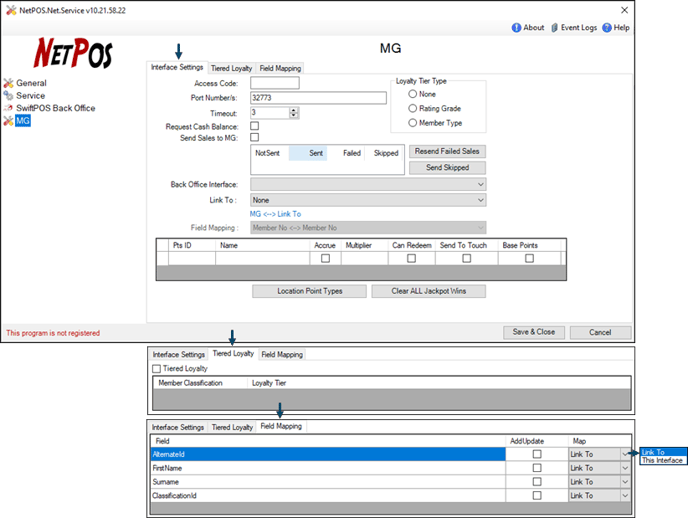Viewport: 688px width, 518px height.
Task: Switch to Interface Settings tab at top
Action: pyautogui.click(x=177, y=67)
